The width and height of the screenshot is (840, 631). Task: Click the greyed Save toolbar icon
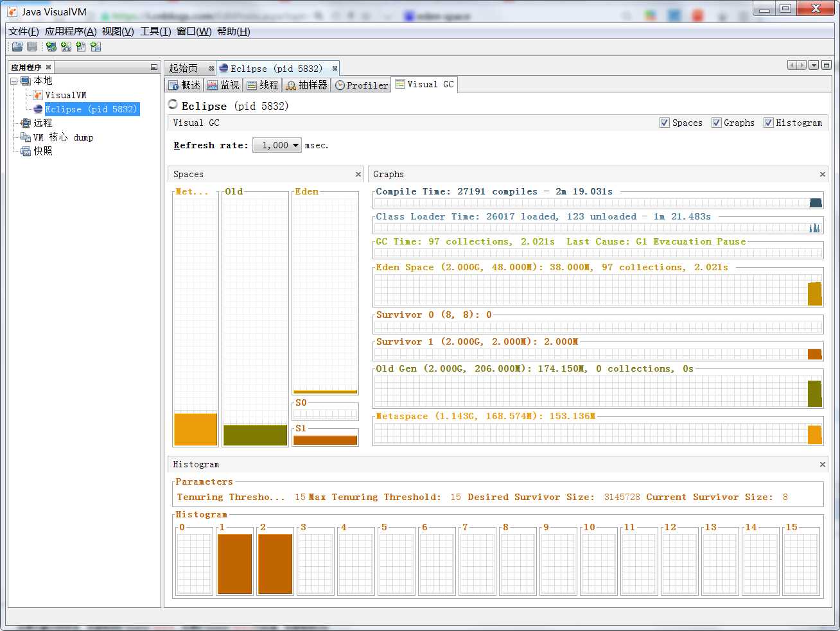(x=32, y=47)
